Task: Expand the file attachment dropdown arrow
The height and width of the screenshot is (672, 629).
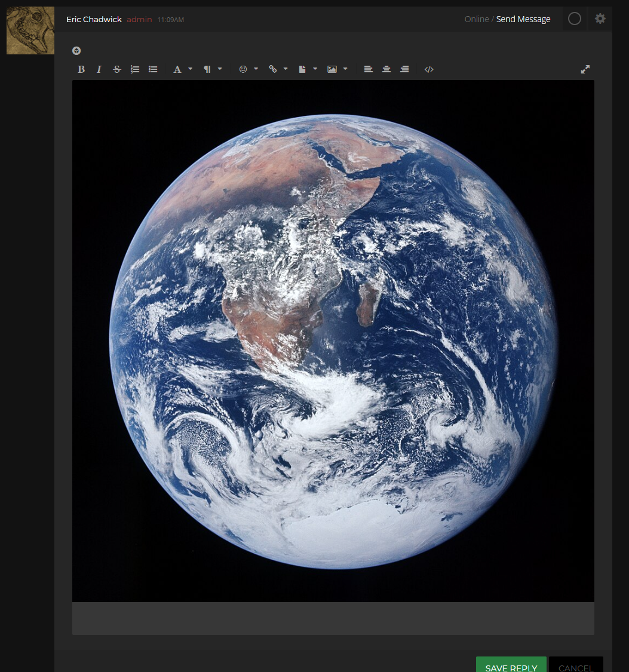Action: [x=315, y=69]
